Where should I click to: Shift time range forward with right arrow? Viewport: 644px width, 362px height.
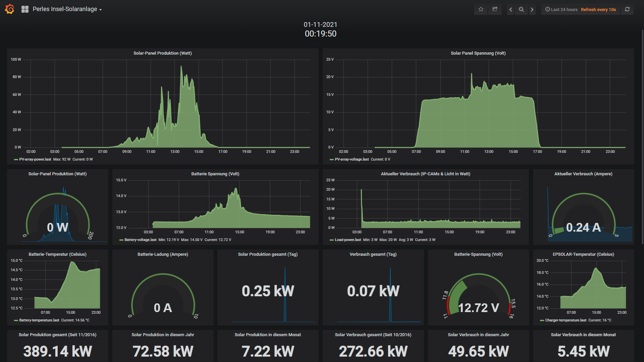point(532,9)
